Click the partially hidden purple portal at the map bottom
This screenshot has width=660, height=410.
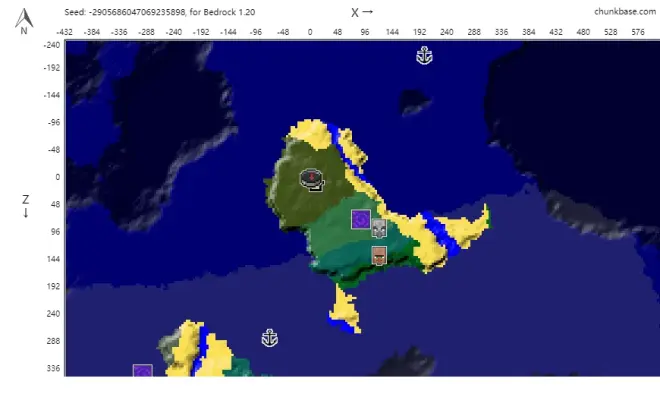(x=142, y=371)
